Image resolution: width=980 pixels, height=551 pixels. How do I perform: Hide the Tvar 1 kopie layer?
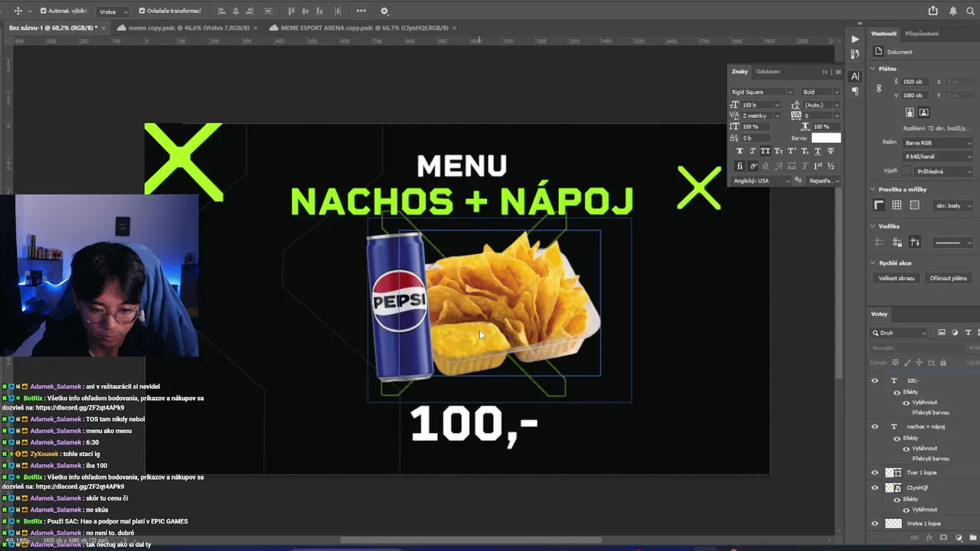tap(875, 472)
